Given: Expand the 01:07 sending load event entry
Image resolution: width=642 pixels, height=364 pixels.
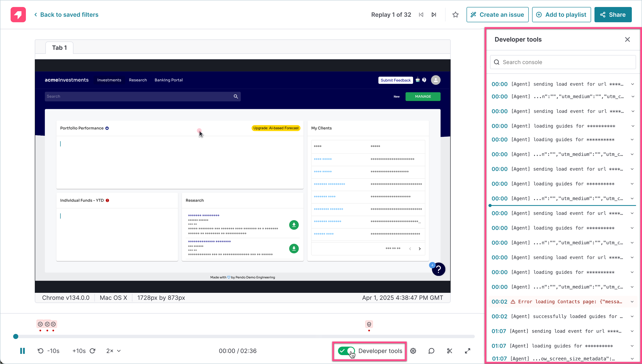Looking at the screenshot, I should (x=632, y=331).
